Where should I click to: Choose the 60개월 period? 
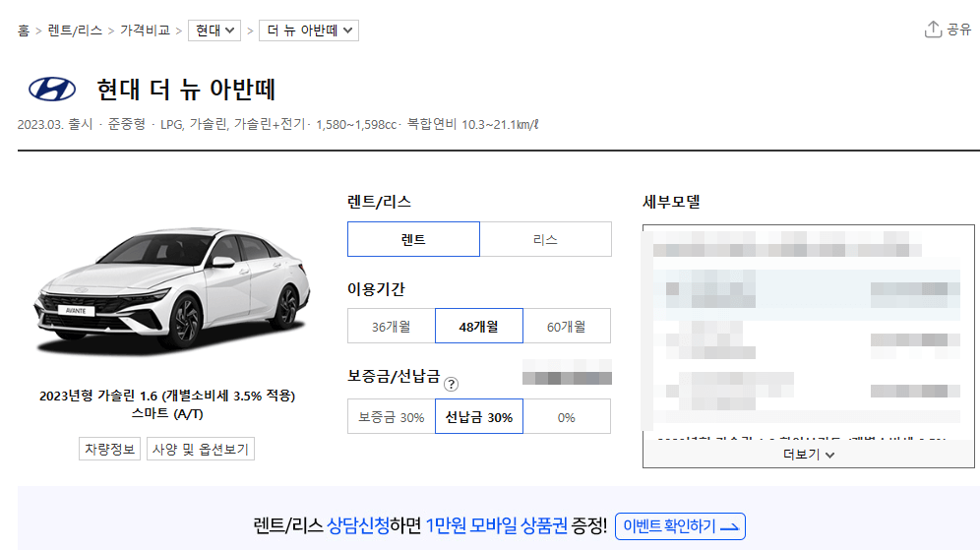point(566,327)
